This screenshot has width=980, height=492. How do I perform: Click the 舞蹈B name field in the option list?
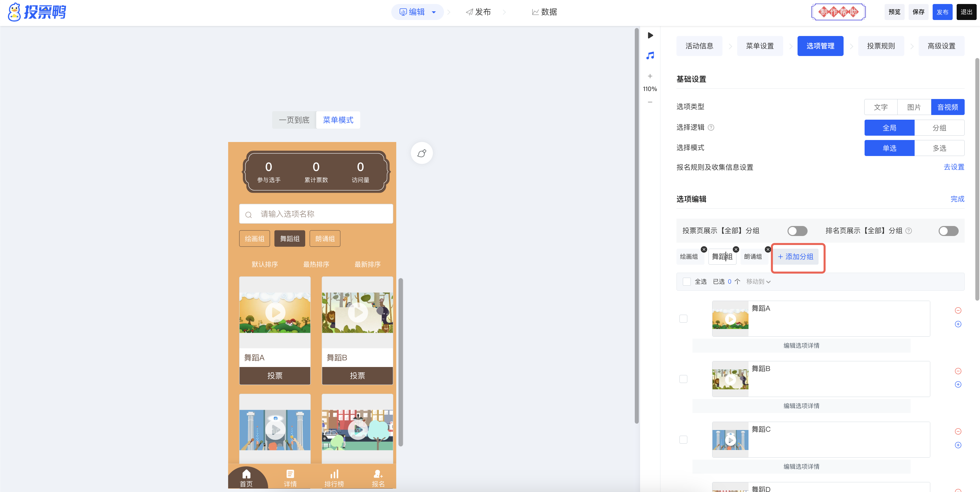pyautogui.click(x=839, y=379)
